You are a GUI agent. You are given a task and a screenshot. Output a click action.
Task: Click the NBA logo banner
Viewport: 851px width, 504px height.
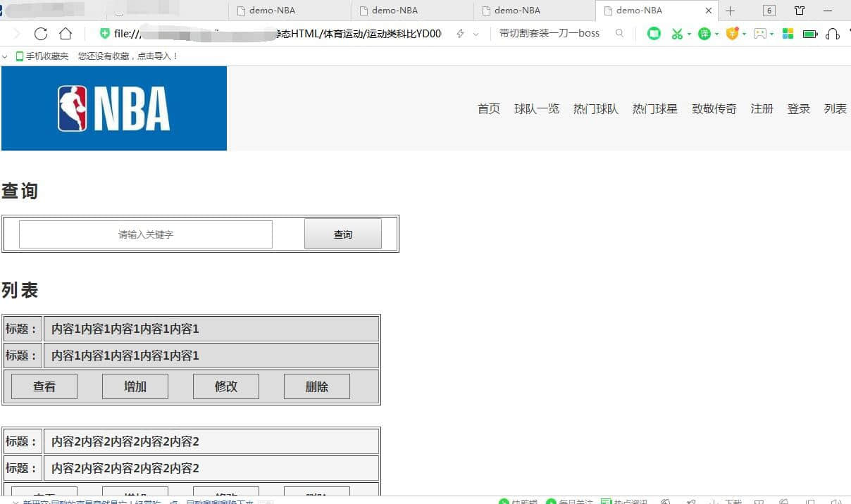point(114,108)
